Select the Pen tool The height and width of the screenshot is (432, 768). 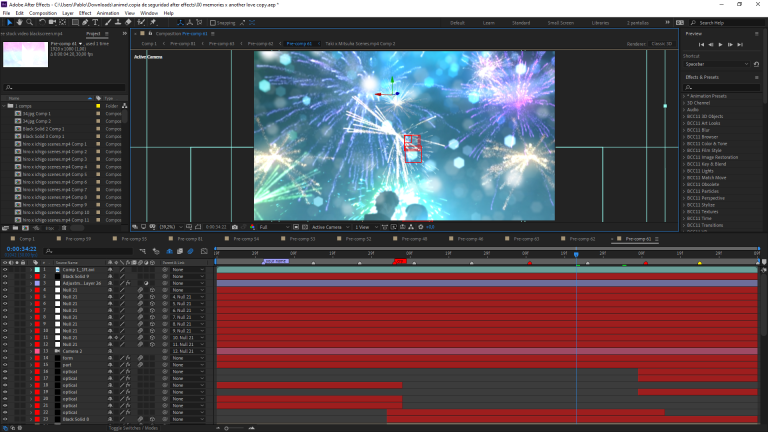click(x=85, y=23)
